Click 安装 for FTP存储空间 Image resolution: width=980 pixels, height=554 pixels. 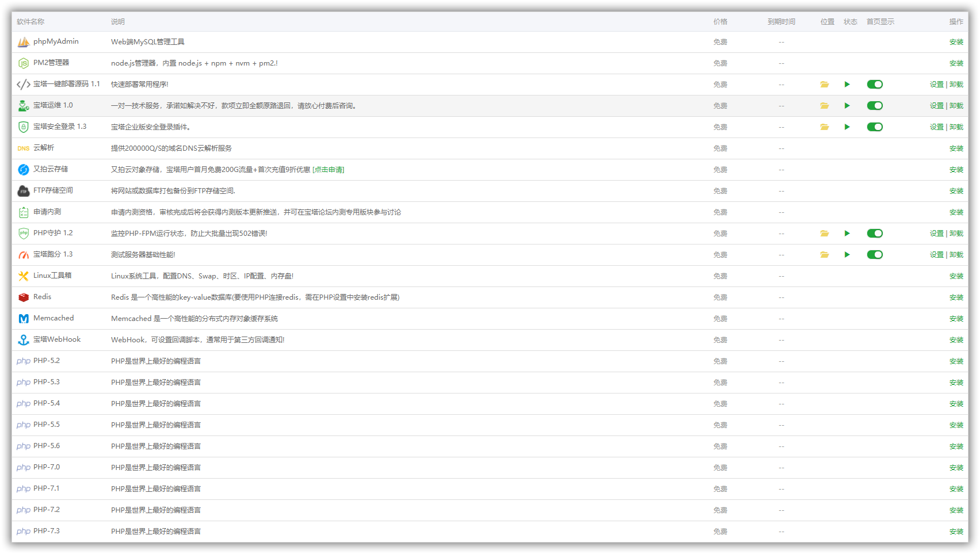pyautogui.click(x=956, y=191)
